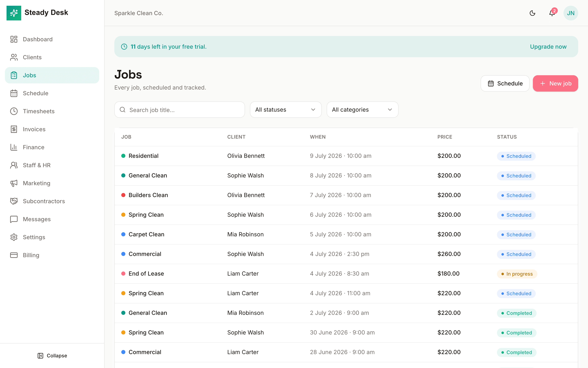
Task: Open Timesheets from the sidebar
Action: (x=52, y=111)
